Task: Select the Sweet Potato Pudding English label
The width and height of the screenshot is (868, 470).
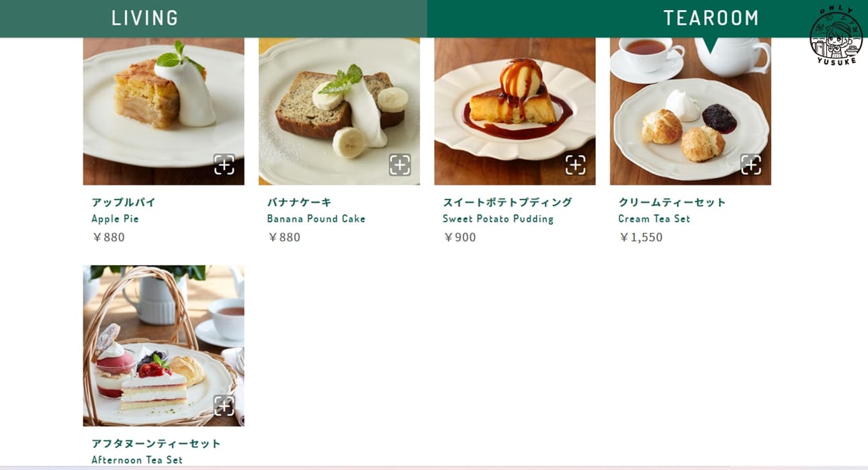Action: point(498,219)
